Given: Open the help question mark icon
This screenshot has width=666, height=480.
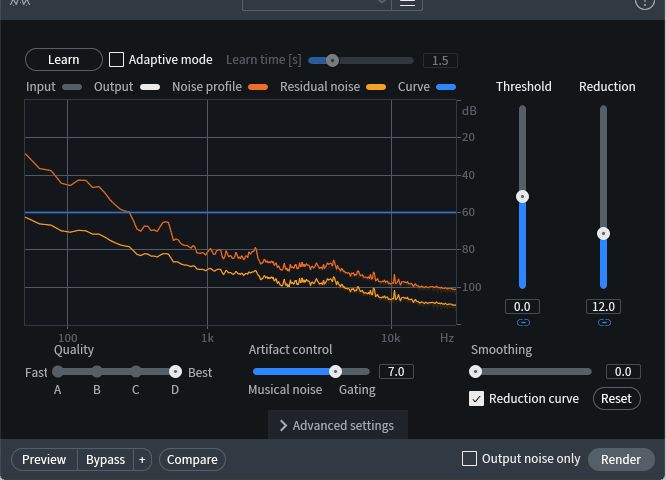Looking at the screenshot, I should (644, 3).
